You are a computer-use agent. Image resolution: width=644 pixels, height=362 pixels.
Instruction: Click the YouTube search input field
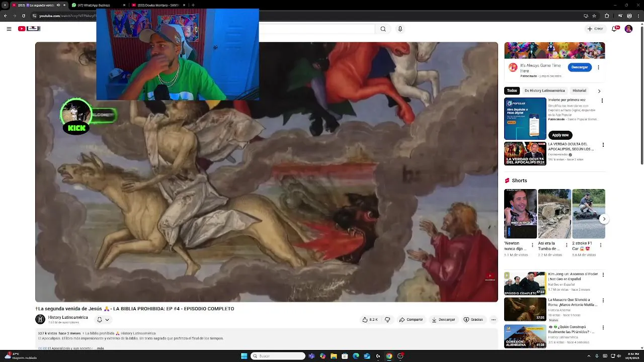[317, 29]
